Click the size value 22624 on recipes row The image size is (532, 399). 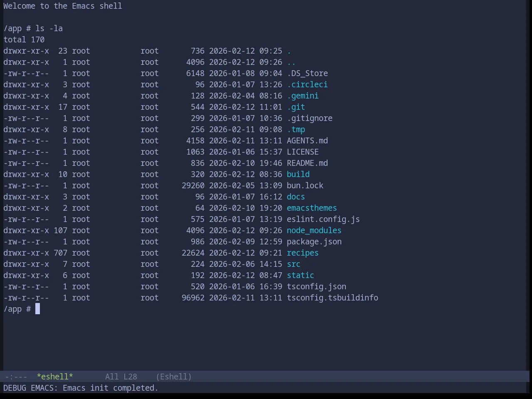(x=193, y=253)
